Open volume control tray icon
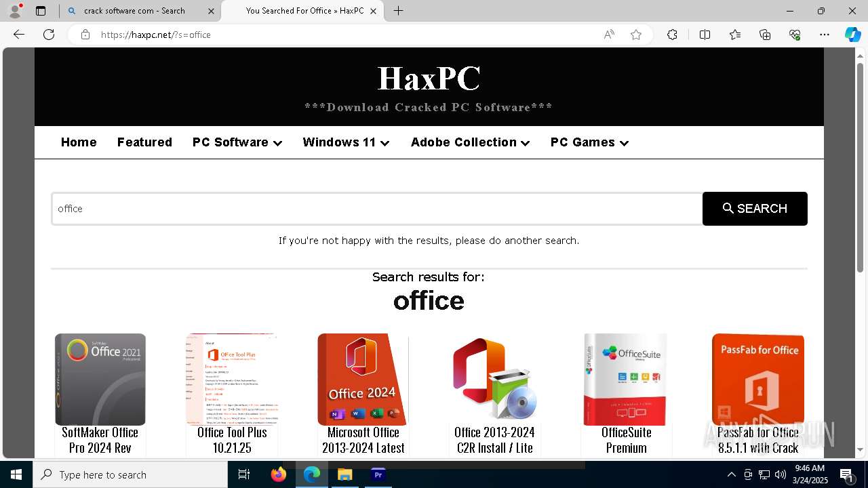 tap(781, 474)
